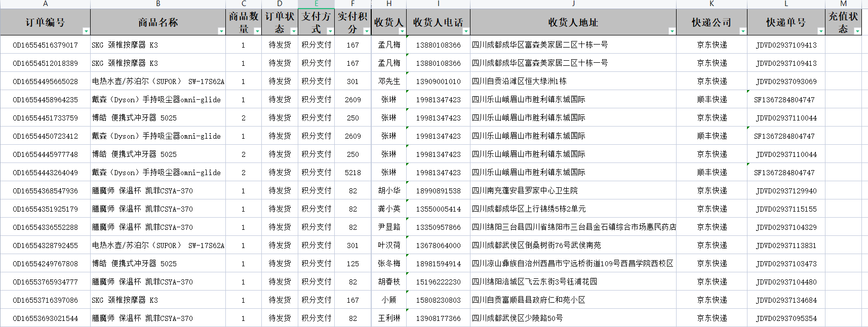
Task: Click recipient name 胡小华
Action: (x=389, y=191)
